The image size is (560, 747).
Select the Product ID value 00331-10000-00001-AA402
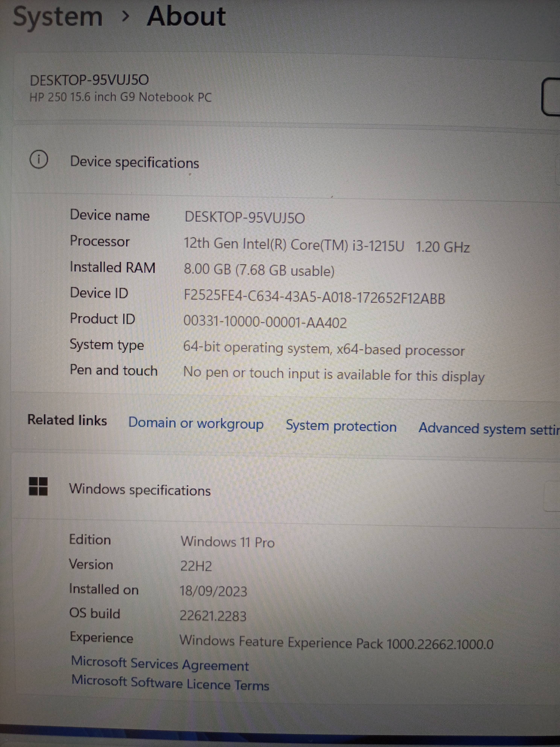265,322
